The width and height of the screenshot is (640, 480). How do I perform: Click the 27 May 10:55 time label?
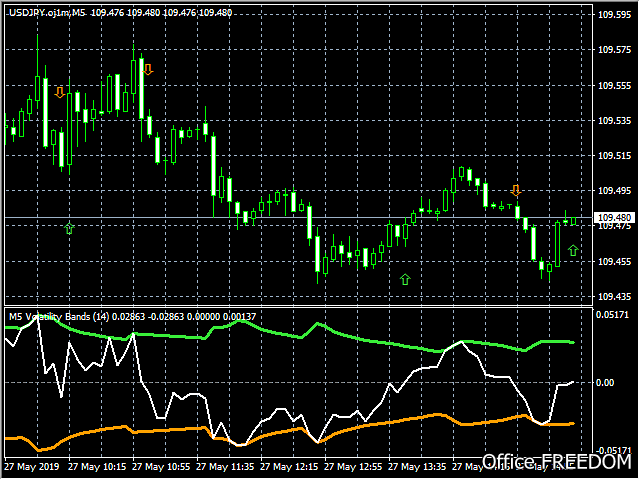161,467
